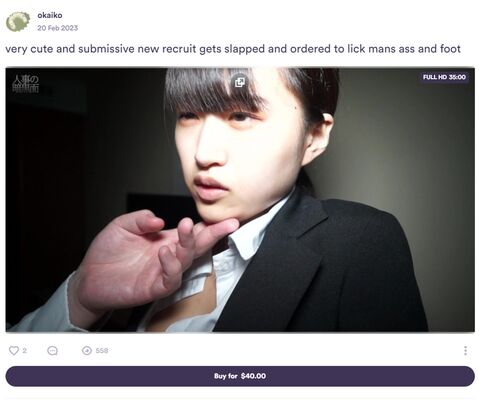Click the Japanese watermark logo on the video
The height and width of the screenshot is (400, 479).
point(26,84)
